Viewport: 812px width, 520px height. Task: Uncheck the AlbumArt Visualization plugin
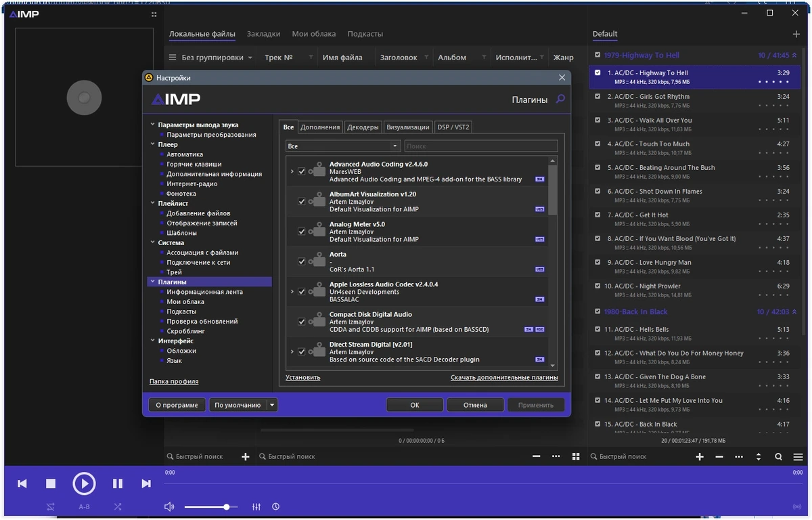pyautogui.click(x=302, y=202)
